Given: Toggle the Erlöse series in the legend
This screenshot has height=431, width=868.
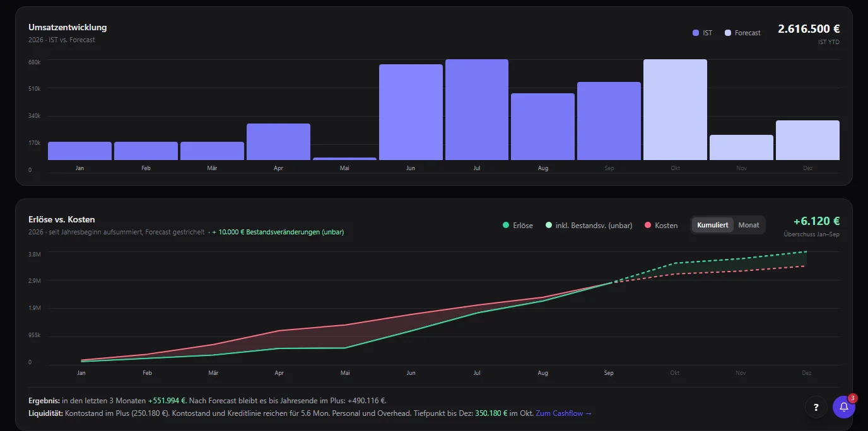Looking at the screenshot, I should [x=517, y=225].
